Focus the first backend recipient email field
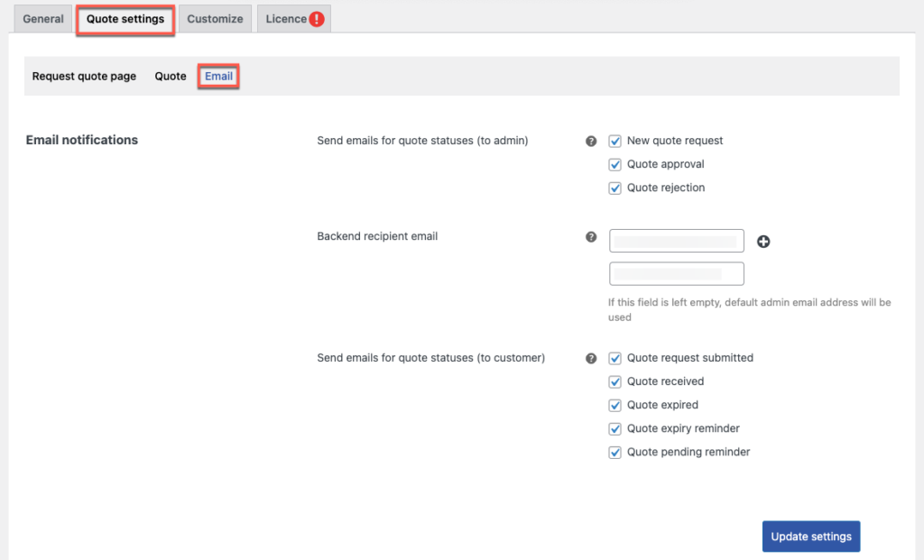This screenshot has width=924, height=560. click(x=677, y=241)
